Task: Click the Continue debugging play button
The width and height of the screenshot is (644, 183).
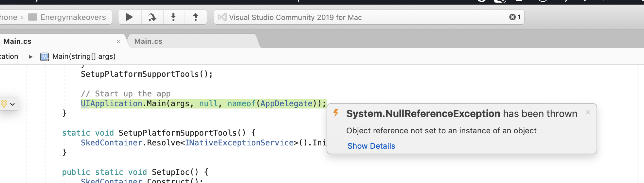Action: (x=130, y=17)
